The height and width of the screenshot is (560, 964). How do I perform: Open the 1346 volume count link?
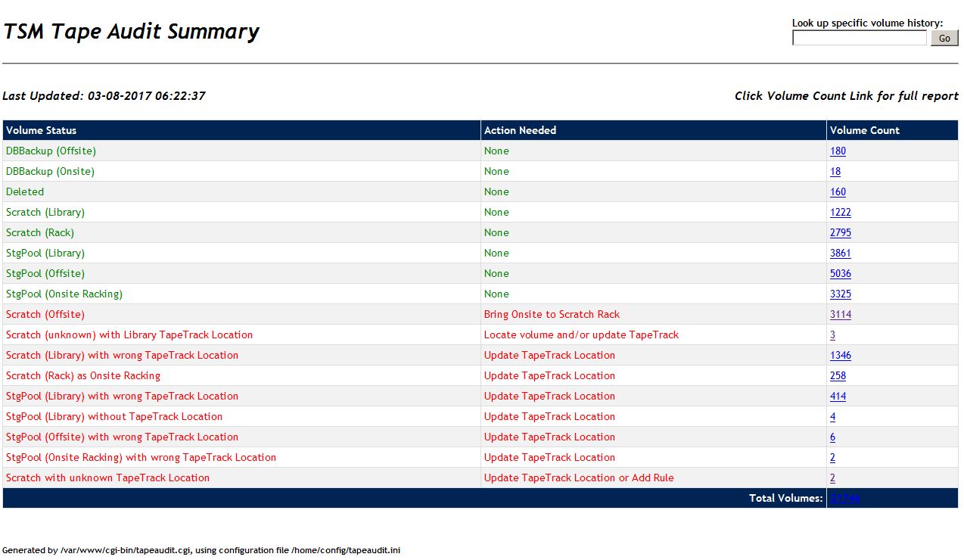[x=841, y=356]
